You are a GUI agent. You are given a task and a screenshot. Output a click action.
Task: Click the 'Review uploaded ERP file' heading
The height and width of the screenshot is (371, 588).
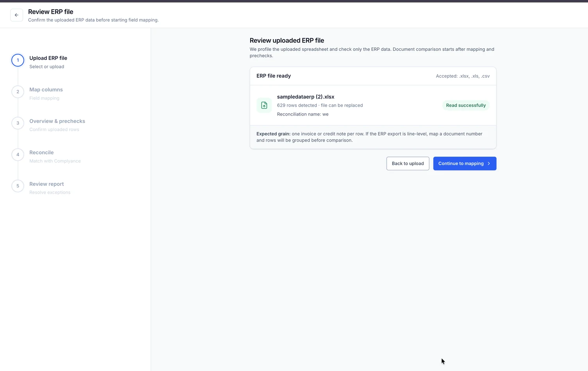point(287,41)
